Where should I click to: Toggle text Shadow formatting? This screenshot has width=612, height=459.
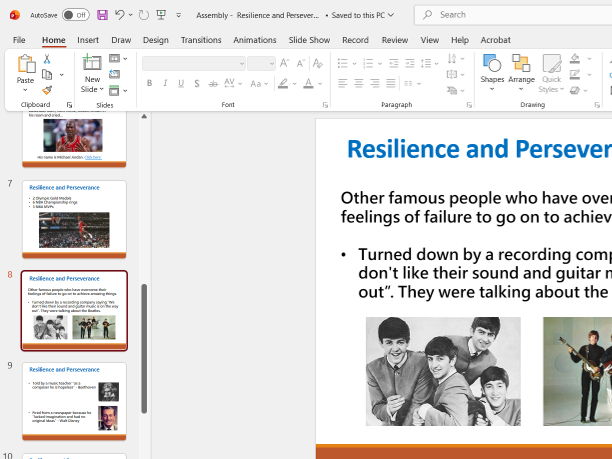197,83
